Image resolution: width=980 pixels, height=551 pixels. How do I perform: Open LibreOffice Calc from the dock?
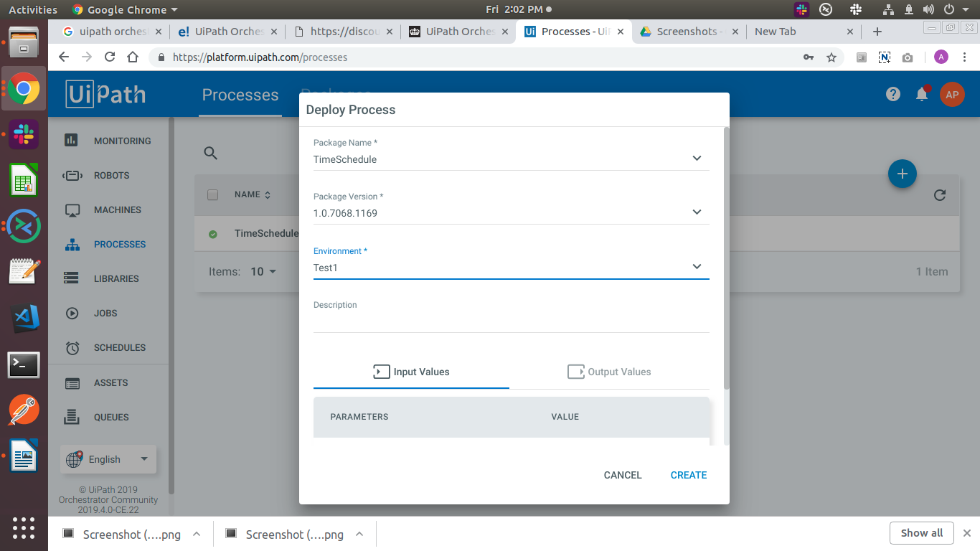point(24,180)
